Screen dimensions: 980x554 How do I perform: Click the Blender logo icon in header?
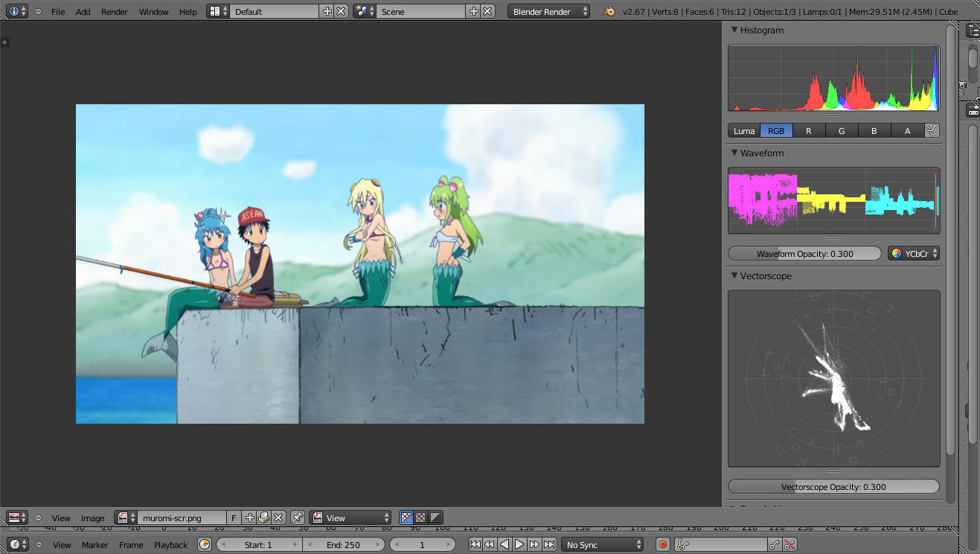point(609,11)
